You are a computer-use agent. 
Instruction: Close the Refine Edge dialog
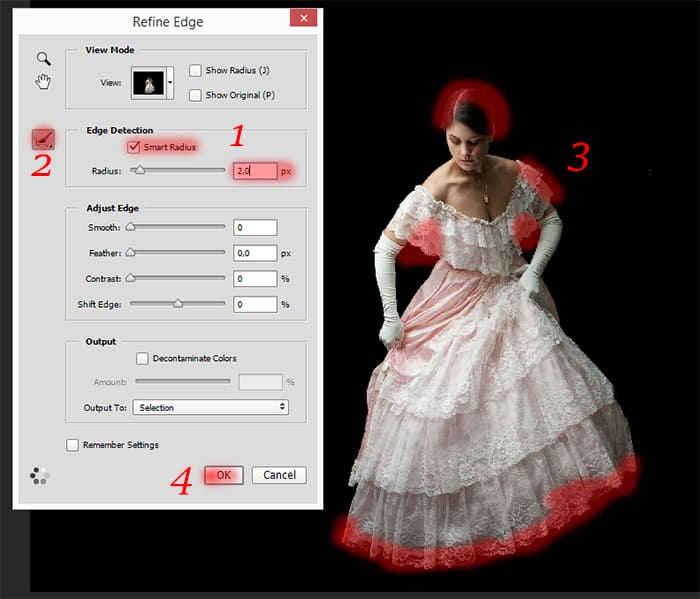coord(304,18)
